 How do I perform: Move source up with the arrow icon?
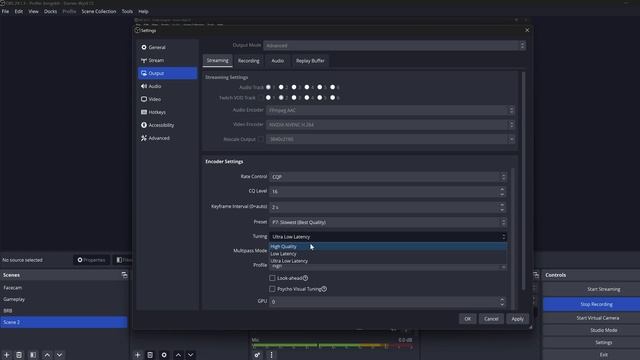coord(178,355)
